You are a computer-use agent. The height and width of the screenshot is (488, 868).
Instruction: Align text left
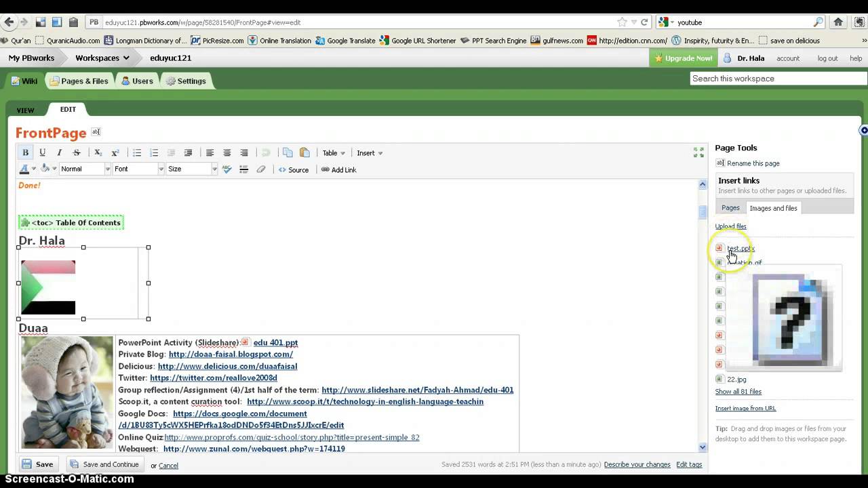pyautogui.click(x=210, y=152)
